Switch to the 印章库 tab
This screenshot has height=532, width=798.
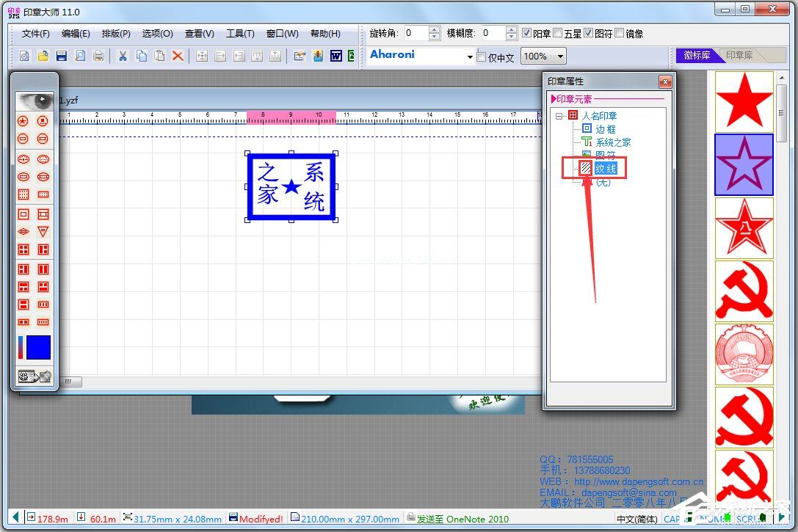tap(739, 56)
